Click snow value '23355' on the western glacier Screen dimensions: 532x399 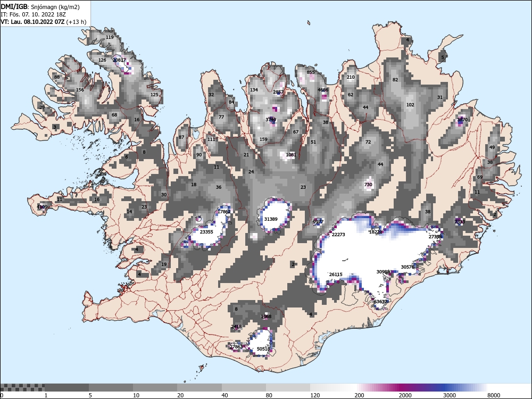[x=206, y=232]
